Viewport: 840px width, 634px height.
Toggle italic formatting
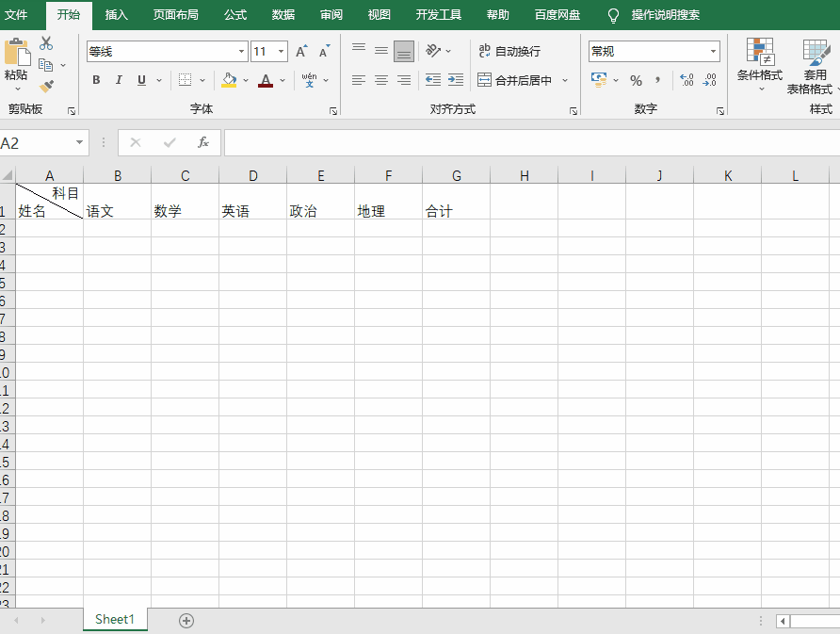[119, 80]
